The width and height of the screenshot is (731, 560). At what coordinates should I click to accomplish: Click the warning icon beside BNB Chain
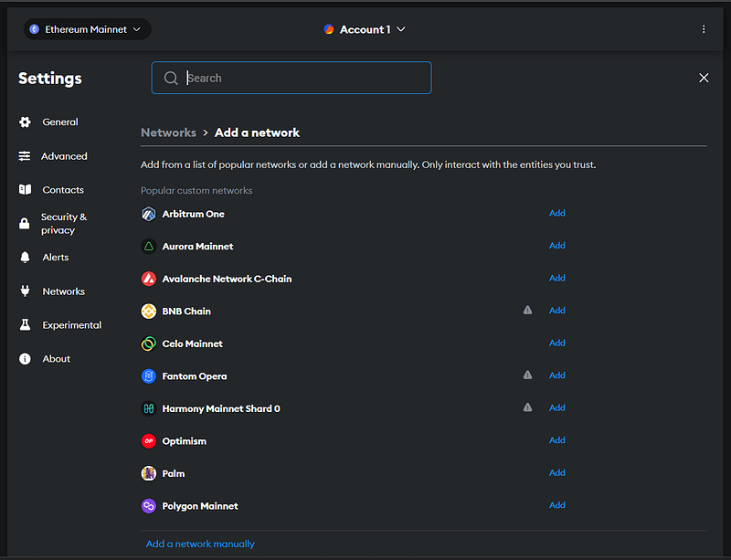click(527, 310)
